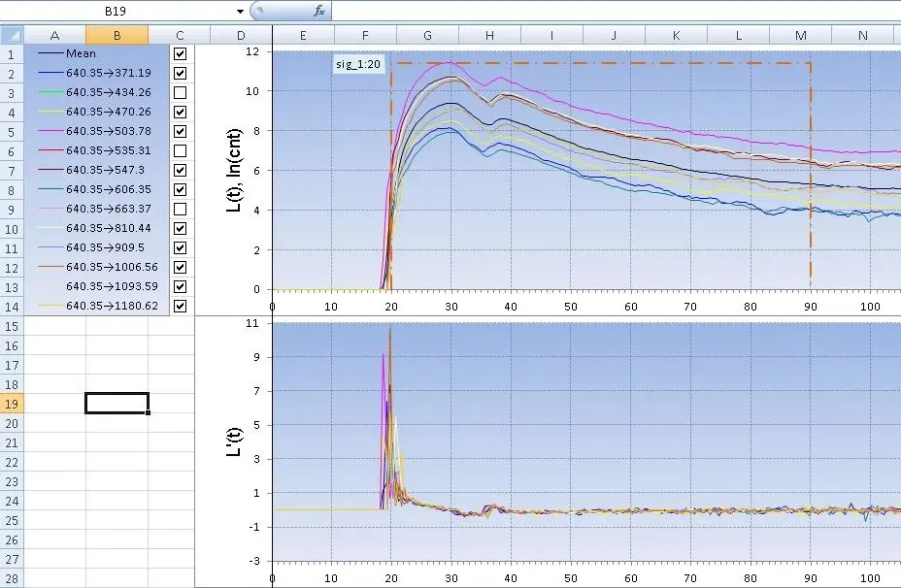The width and height of the screenshot is (901, 588).
Task: Click the orange dashed marker at 90
Action: click(811, 173)
